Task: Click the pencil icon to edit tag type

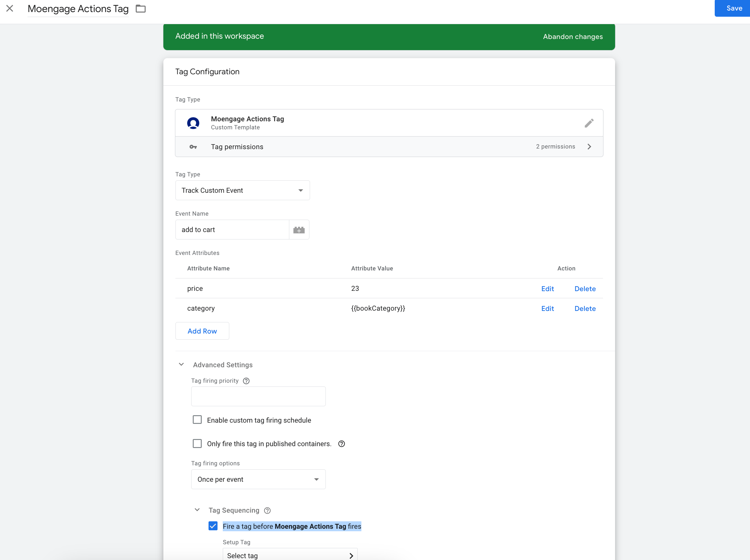Action: [x=589, y=123]
